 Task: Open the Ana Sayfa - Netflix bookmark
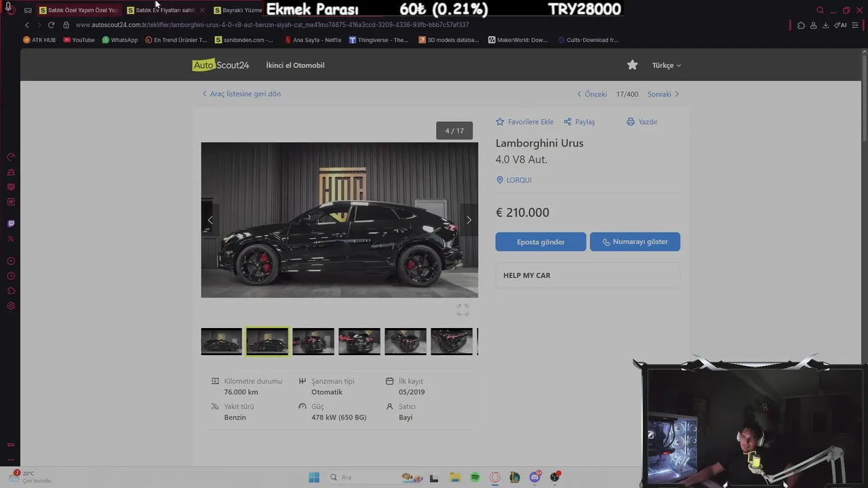pyautogui.click(x=313, y=40)
